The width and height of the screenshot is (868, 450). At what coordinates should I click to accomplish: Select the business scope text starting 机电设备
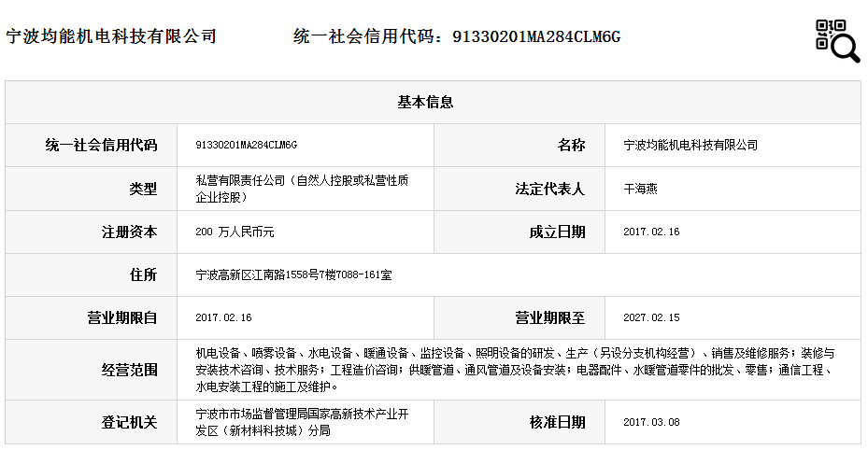pyautogui.click(x=515, y=370)
